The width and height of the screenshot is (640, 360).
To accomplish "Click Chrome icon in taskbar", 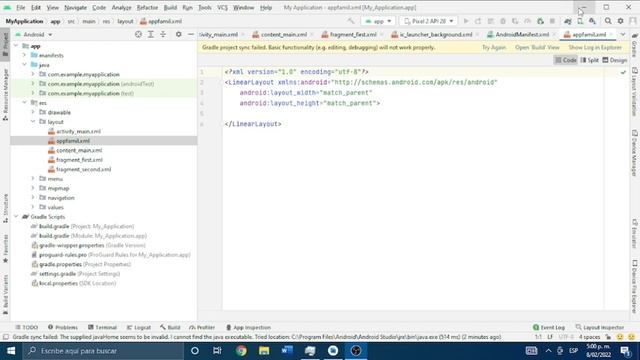I will click(x=241, y=351).
